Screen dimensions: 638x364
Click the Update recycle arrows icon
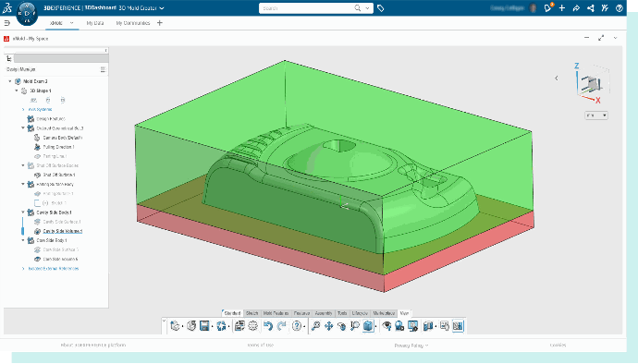(x=221, y=326)
